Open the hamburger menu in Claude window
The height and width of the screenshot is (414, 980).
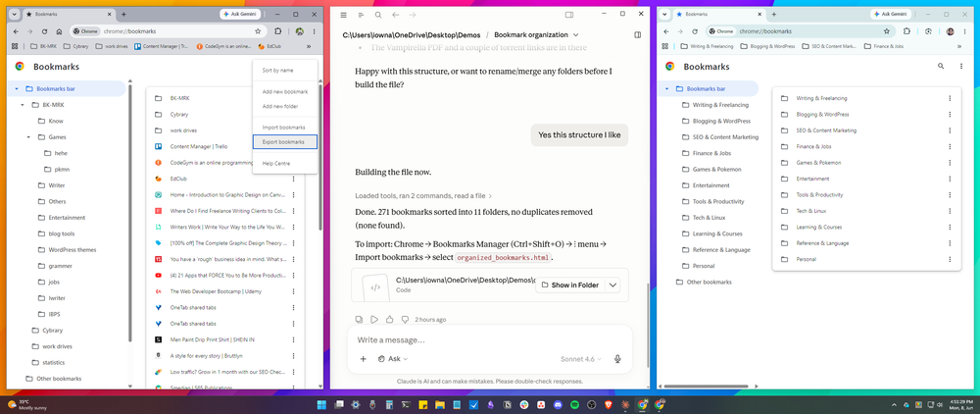[343, 15]
